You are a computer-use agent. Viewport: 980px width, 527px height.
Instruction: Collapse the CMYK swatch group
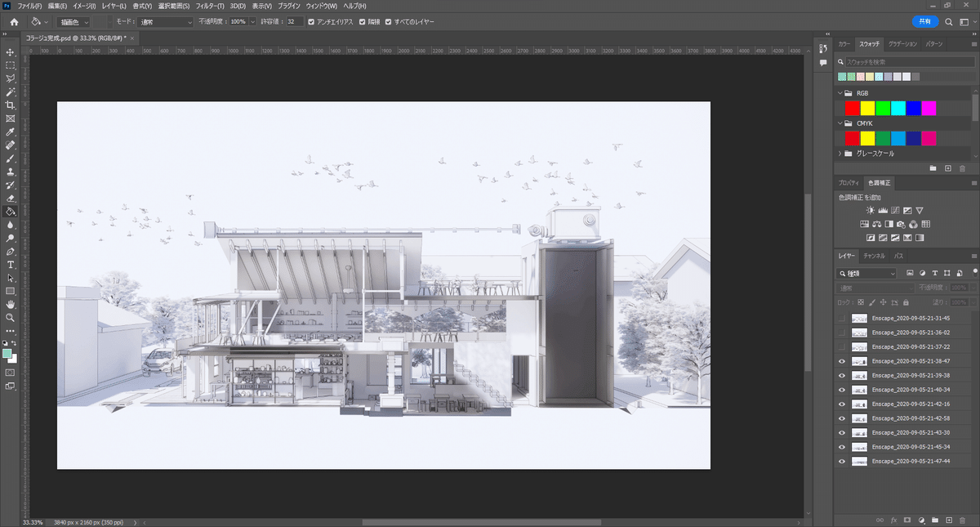pyautogui.click(x=840, y=123)
